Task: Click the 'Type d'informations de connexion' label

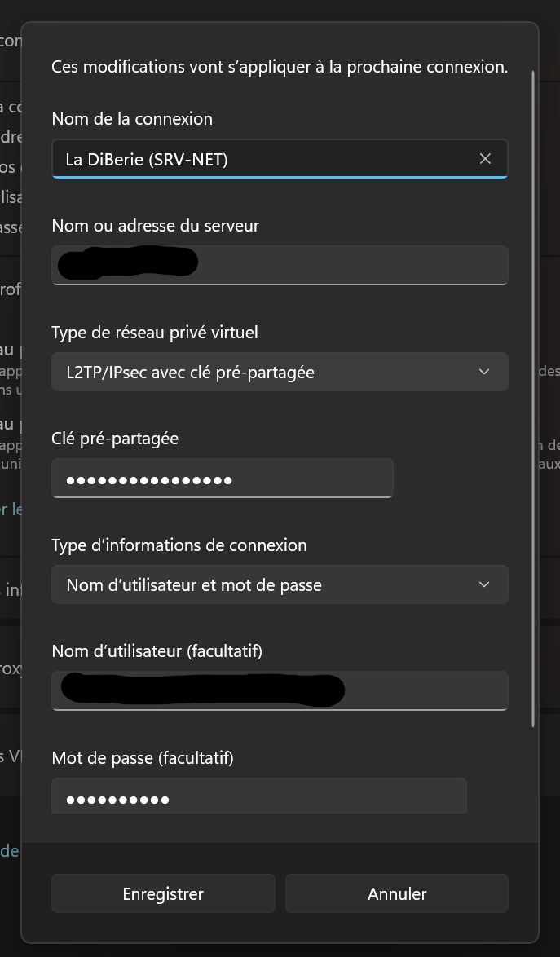Action: (x=179, y=545)
